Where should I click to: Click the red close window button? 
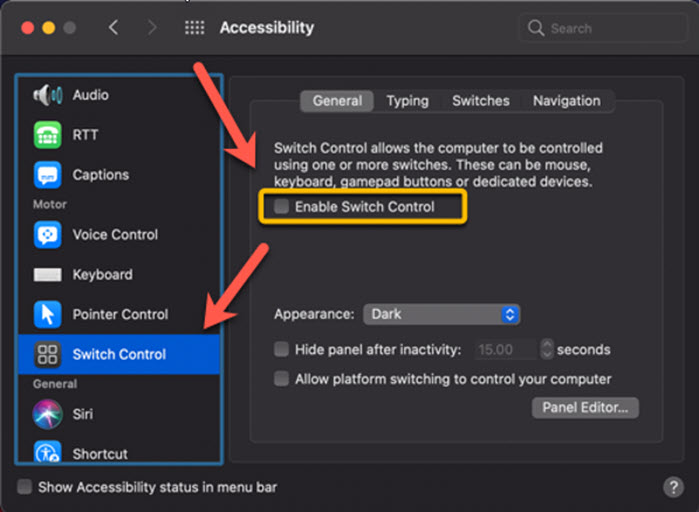point(28,28)
